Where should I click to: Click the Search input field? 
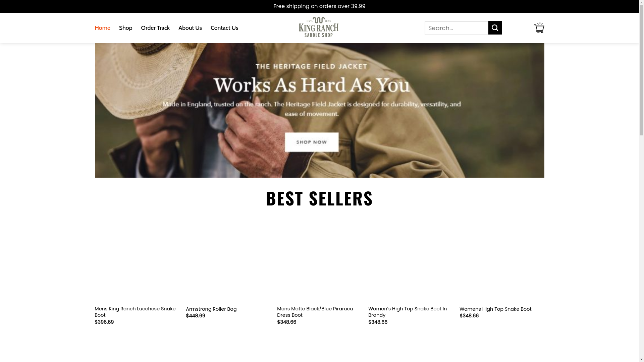pos(456,28)
